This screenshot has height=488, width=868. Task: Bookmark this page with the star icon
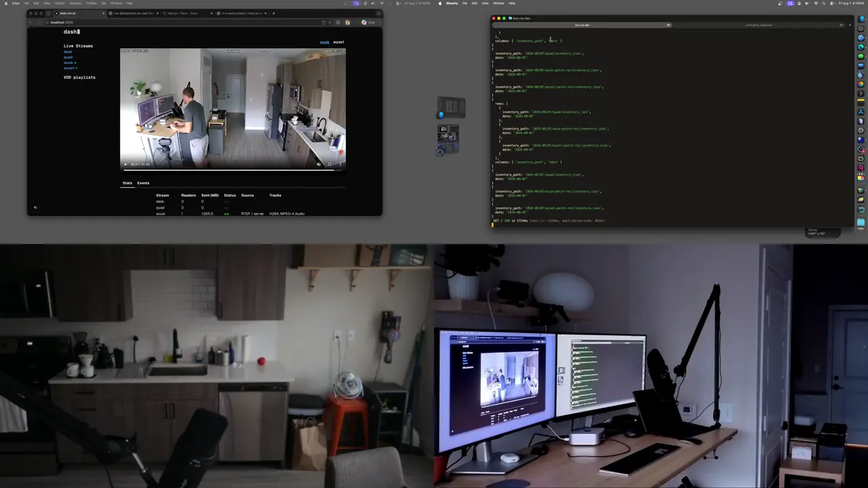[330, 22]
